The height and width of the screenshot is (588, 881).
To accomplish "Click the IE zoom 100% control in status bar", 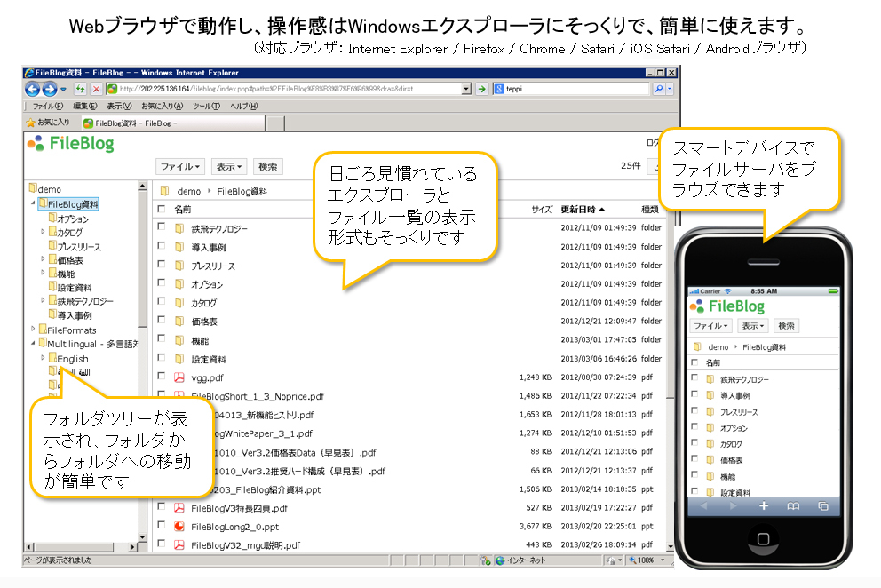I will coord(647,560).
